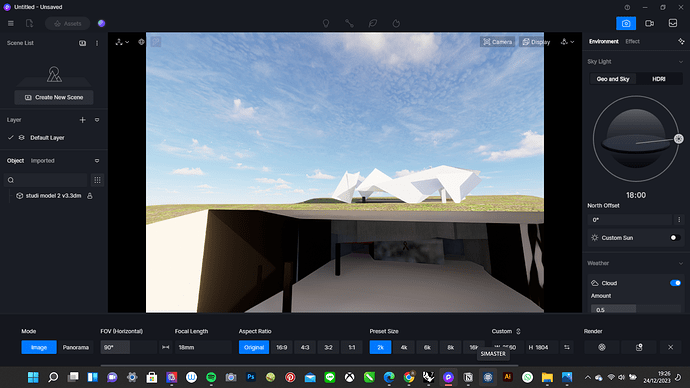Select the Default Layer row
This screenshot has height=388, width=690.
(54, 138)
